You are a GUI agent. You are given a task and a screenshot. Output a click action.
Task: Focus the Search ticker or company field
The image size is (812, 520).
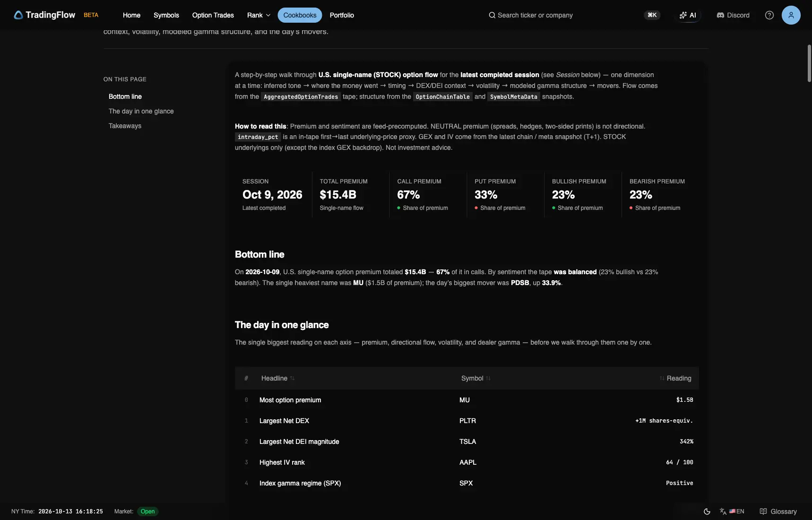[x=535, y=15]
